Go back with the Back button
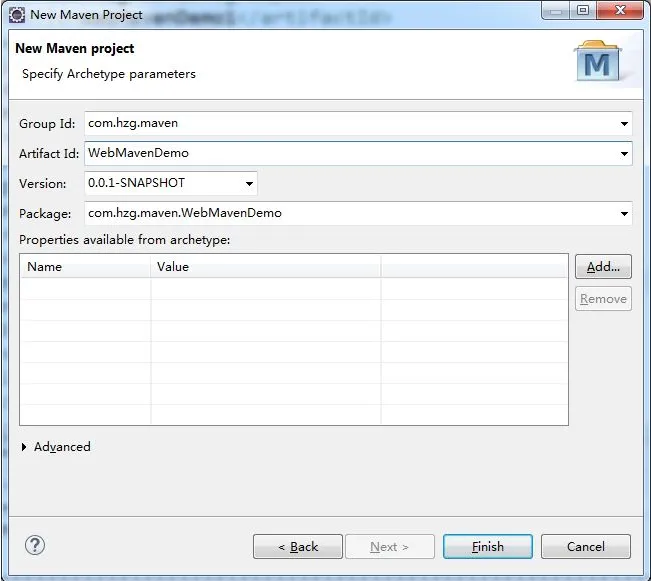The width and height of the screenshot is (651, 581). (x=298, y=547)
